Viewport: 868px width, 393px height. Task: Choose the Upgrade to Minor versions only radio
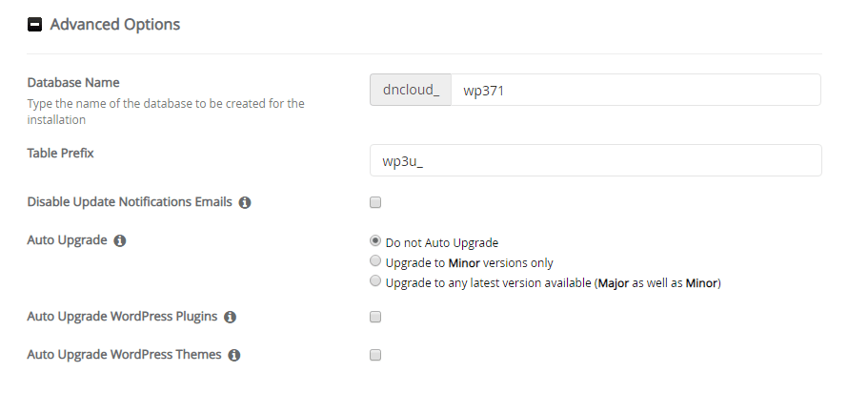pyautogui.click(x=375, y=260)
